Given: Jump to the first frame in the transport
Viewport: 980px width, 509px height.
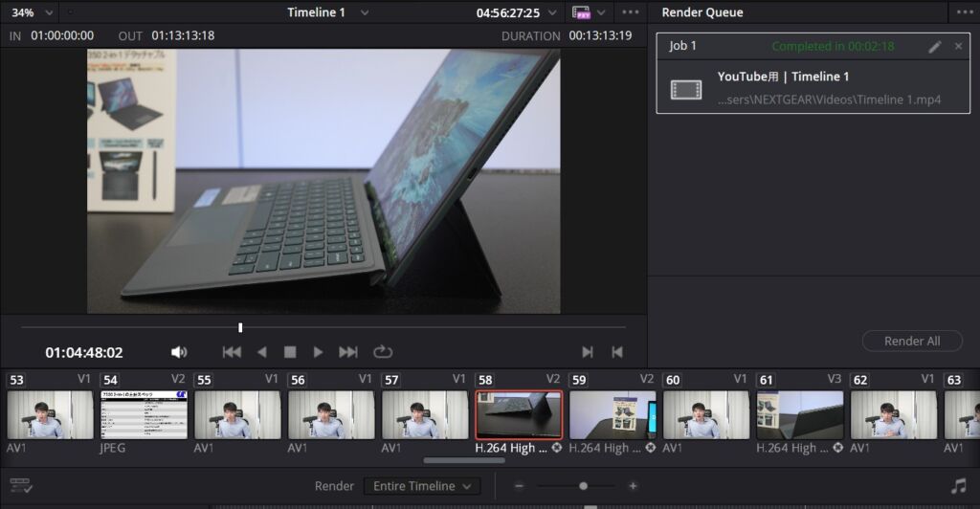Looking at the screenshot, I should pyautogui.click(x=232, y=352).
